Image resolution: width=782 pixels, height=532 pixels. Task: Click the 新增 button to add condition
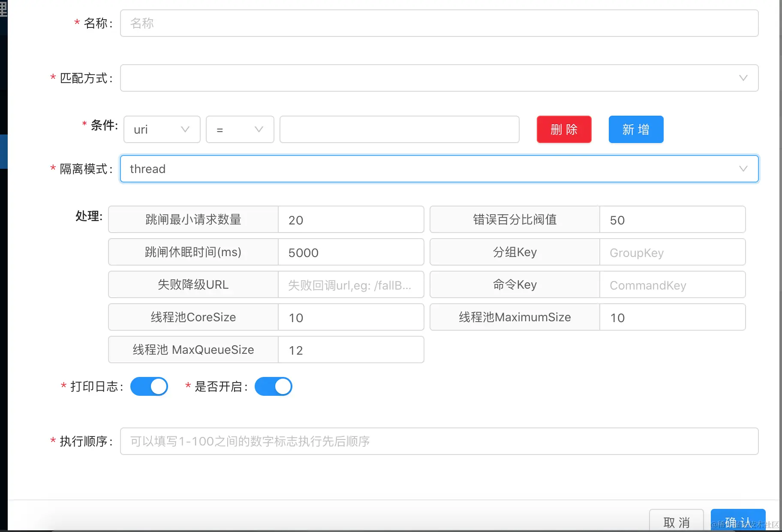pyautogui.click(x=636, y=129)
